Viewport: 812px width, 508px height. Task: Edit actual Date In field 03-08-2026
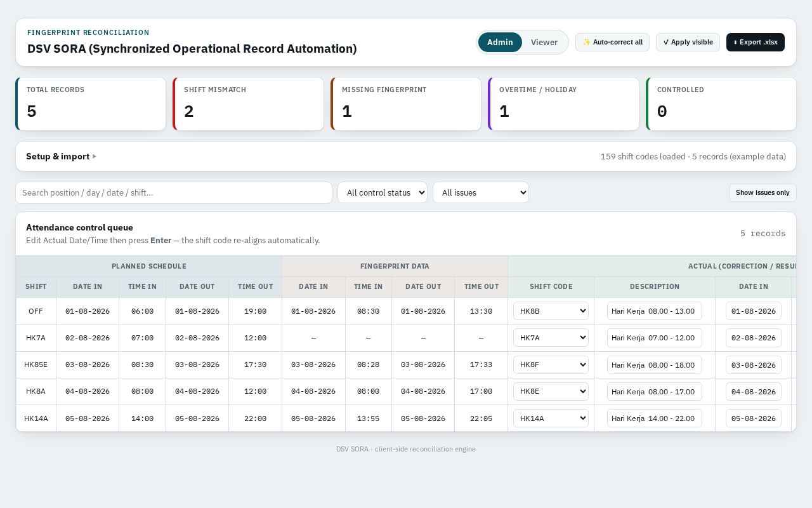coord(754,365)
